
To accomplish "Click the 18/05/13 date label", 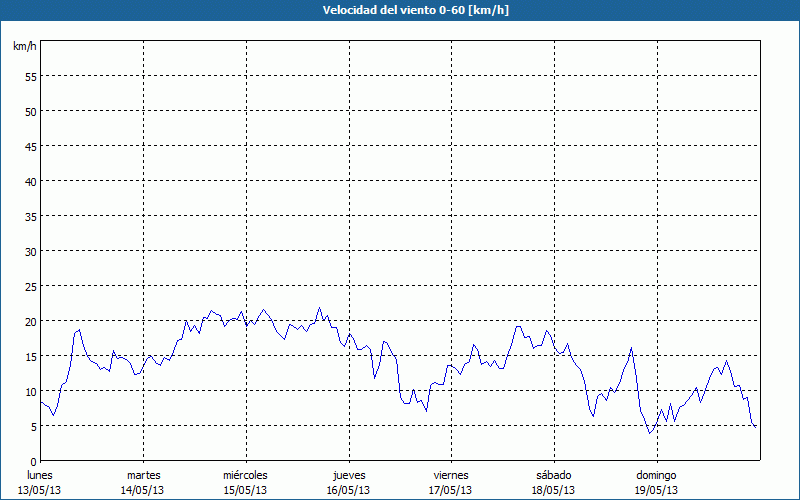I will pyautogui.click(x=553, y=490).
